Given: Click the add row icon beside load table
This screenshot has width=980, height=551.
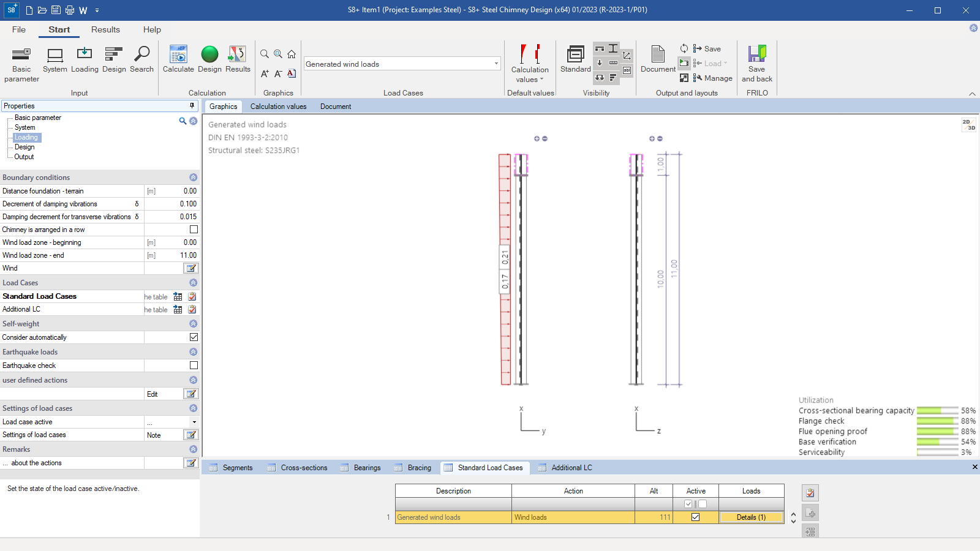Looking at the screenshot, I should tap(810, 513).
